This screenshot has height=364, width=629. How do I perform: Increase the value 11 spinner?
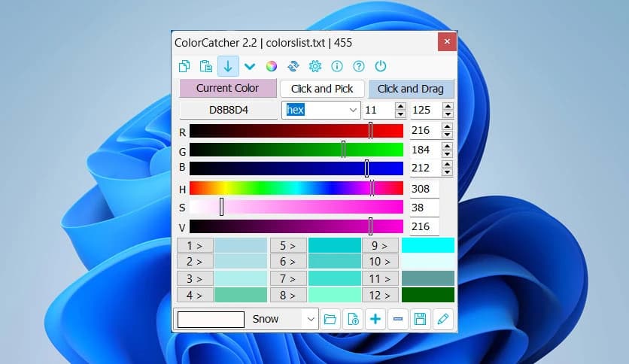coord(400,106)
